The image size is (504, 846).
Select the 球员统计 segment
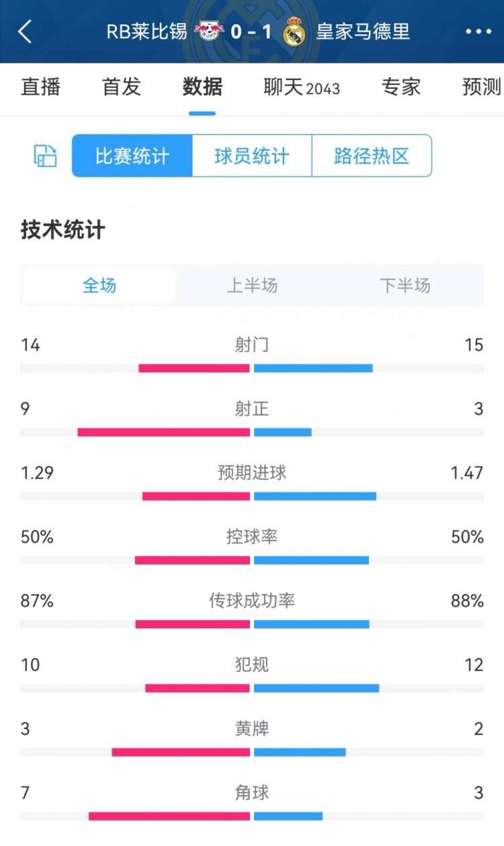click(252, 156)
